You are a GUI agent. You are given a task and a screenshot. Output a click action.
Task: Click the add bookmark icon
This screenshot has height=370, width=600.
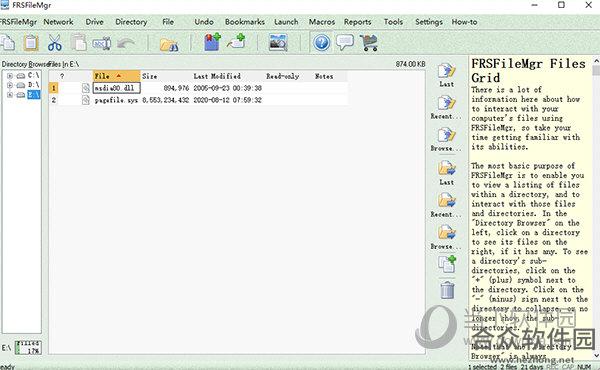pyautogui.click(x=212, y=42)
